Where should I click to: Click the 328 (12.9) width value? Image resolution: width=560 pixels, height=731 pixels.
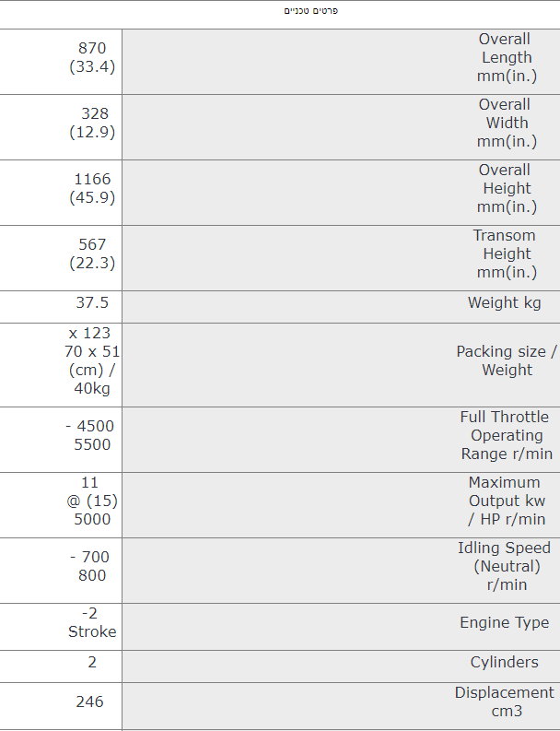(x=92, y=123)
